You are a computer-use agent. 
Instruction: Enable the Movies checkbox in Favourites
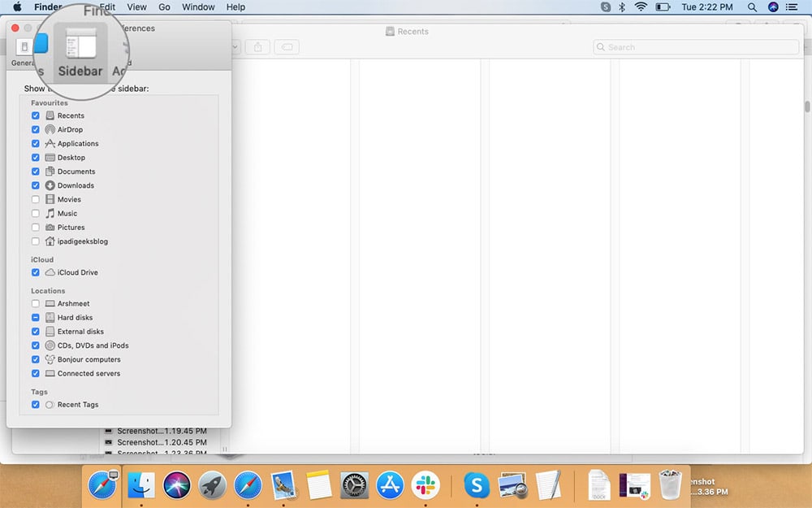pyautogui.click(x=36, y=199)
